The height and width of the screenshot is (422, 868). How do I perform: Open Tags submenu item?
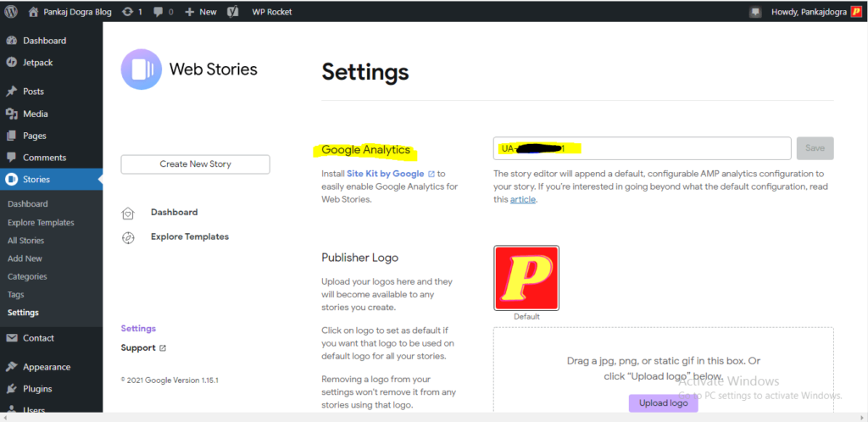pos(16,294)
